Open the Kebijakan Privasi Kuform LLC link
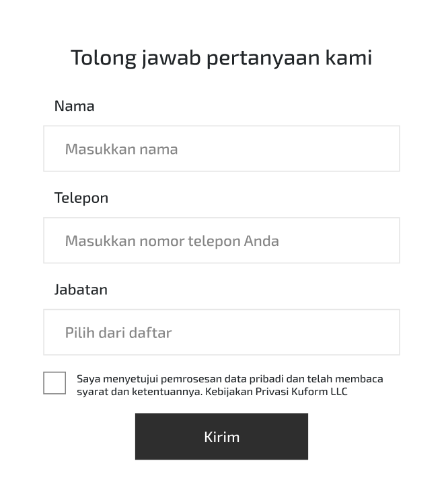The width and height of the screenshot is (444, 504). point(276,392)
